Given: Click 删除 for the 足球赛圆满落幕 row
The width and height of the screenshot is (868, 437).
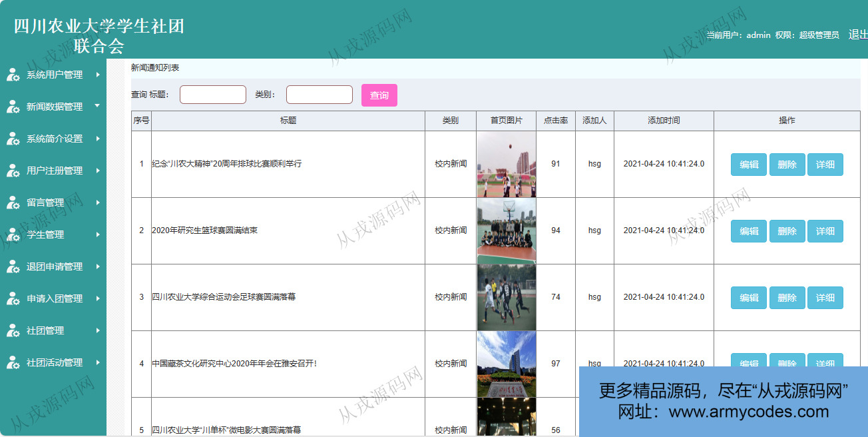Looking at the screenshot, I should pyautogui.click(x=787, y=298).
